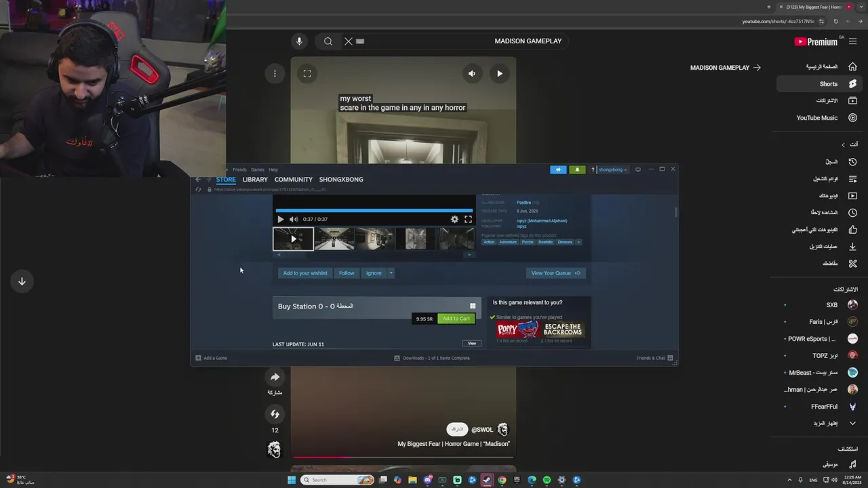Follow this game on Steam

point(347,273)
